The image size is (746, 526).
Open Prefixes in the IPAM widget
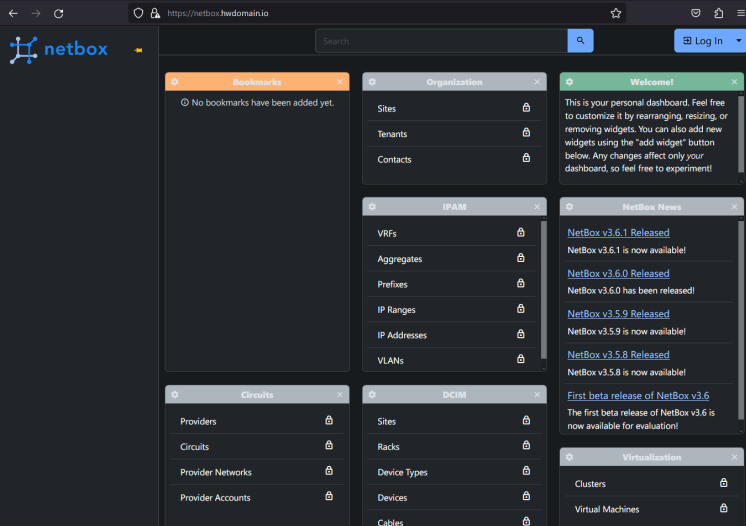point(393,285)
